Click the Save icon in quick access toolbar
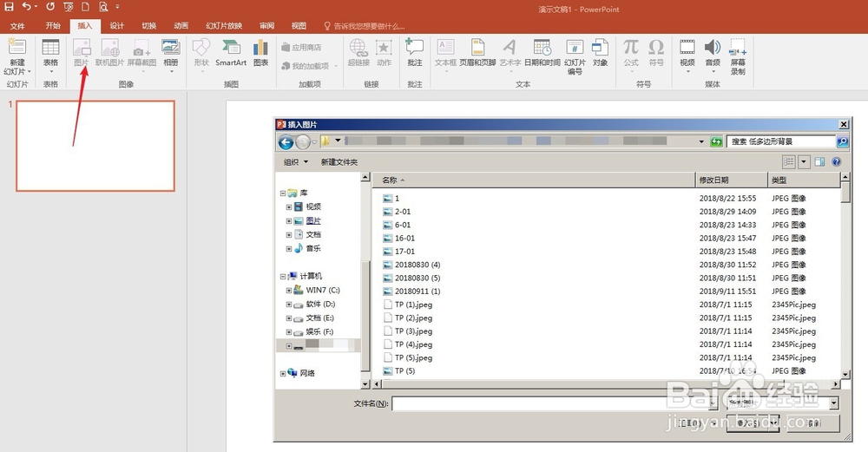868x452 pixels. (9, 7)
